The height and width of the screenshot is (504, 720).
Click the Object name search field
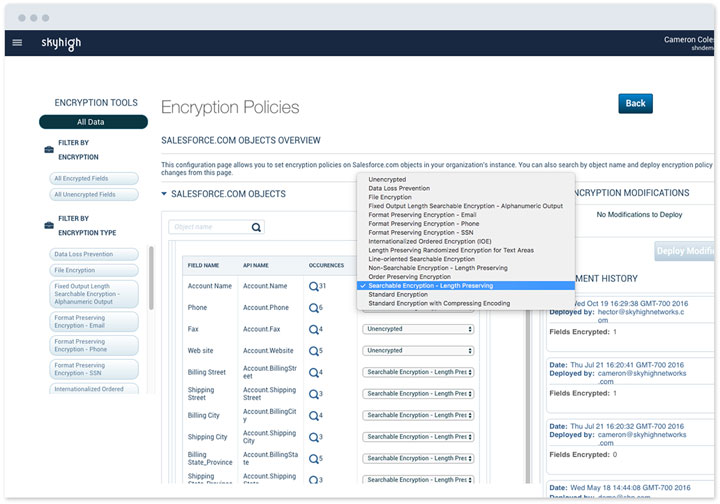click(216, 227)
